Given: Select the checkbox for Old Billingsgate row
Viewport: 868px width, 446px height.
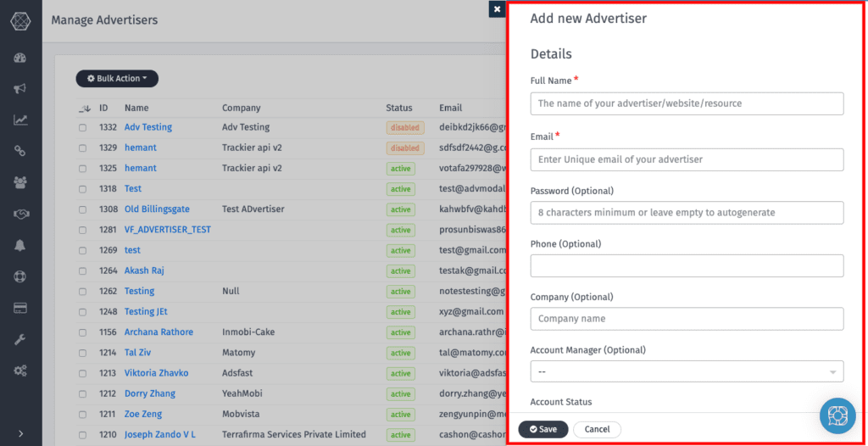Looking at the screenshot, I should [83, 209].
